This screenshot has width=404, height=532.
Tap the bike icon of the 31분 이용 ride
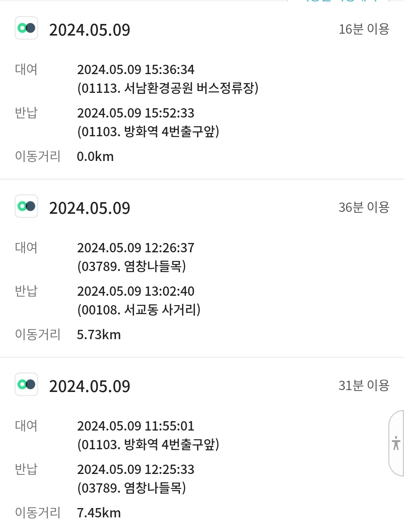pos(26,384)
